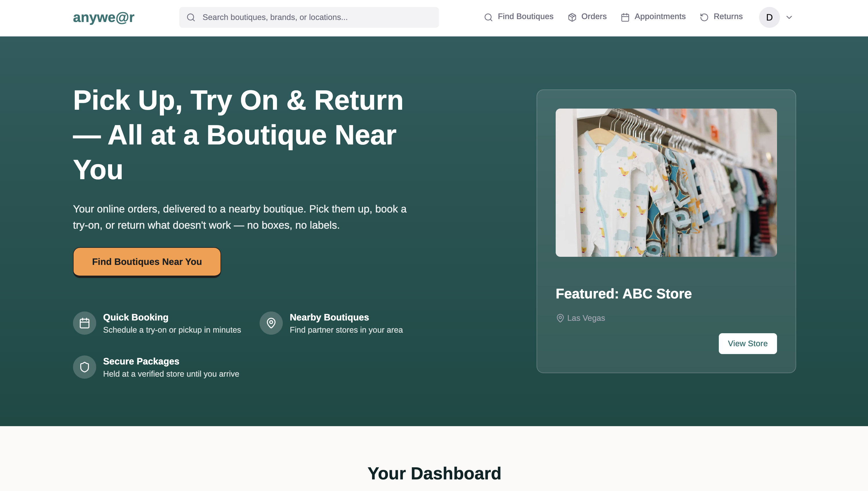Click the D user avatar
Image resolution: width=868 pixels, height=491 pixels.
tap(769, 17)
